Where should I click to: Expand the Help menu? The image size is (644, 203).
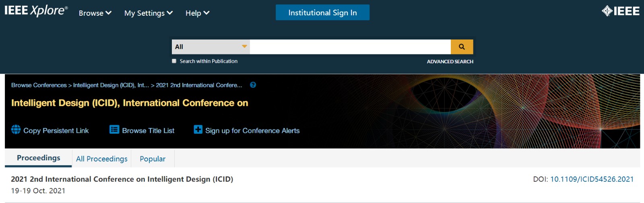pos(197,13)
